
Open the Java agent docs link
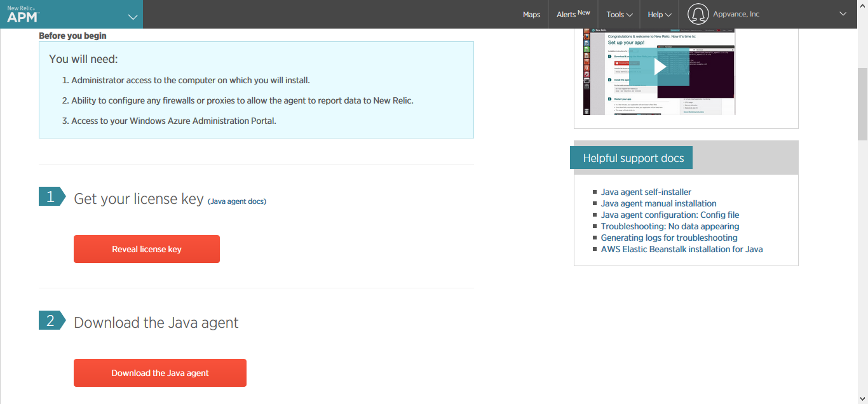click(x=237, y=201)
